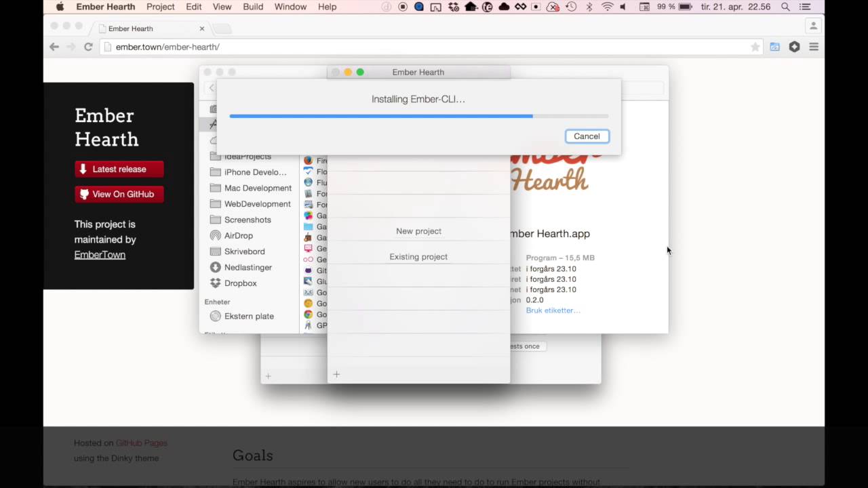Click the date and time tir. 21. apr. 22.56
The image size is (868, 488).
(736, 7)
